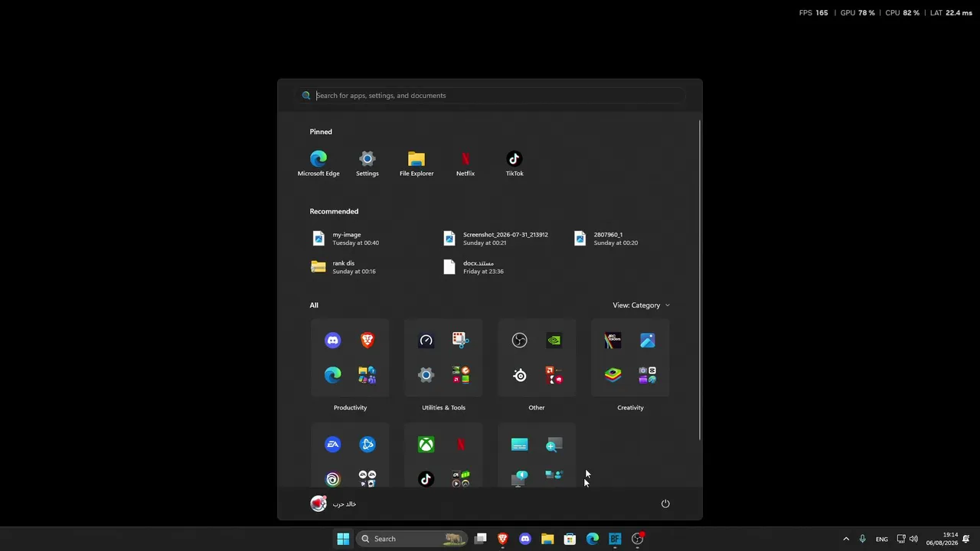Launch the pinned TikTok app

(x=514, y=163)
